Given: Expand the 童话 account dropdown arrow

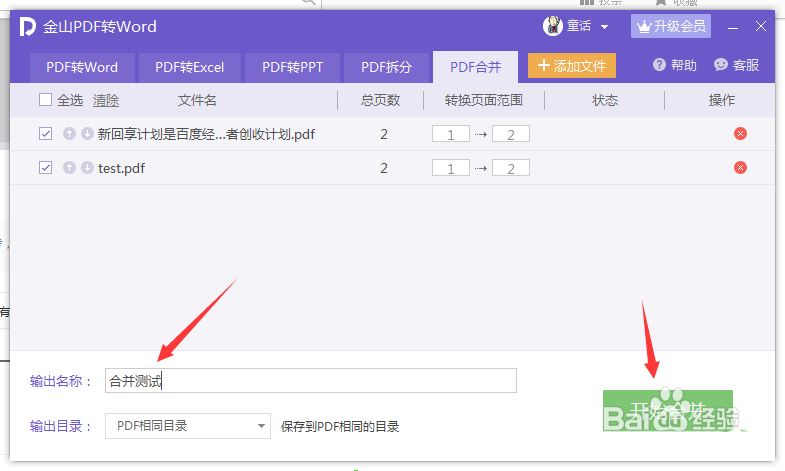Looking at the screenshot, I should pyautogui.click(x=604, y=27).
